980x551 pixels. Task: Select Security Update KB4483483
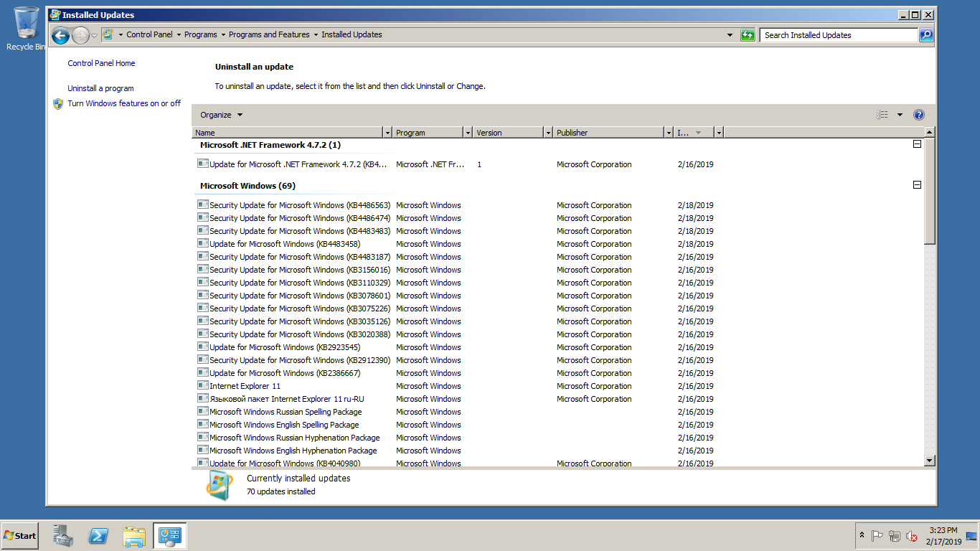[x=456, y=231]
